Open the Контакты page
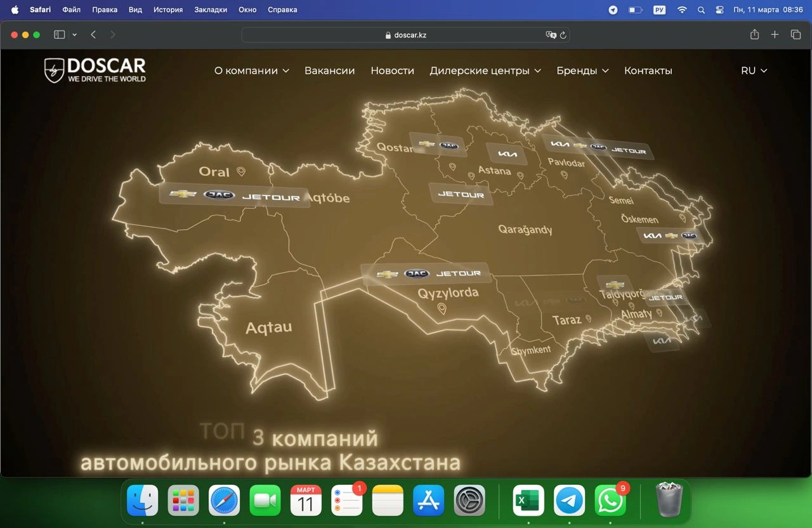This screenshot has height=528, width=812. point(648,70)
